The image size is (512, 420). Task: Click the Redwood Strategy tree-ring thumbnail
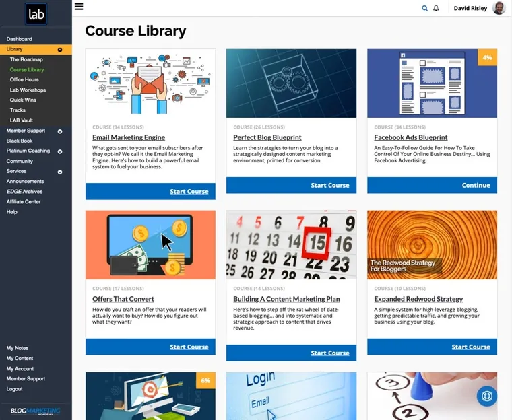[432, 245]
